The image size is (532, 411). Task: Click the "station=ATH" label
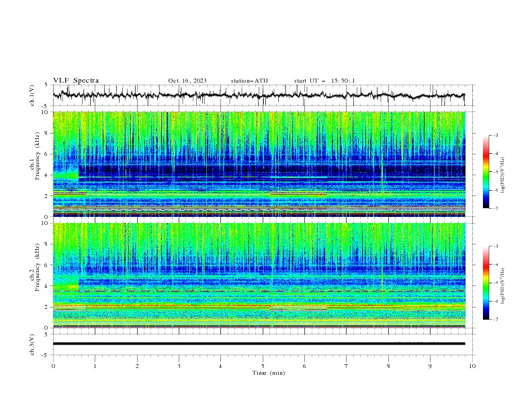[x=249, y=81]
